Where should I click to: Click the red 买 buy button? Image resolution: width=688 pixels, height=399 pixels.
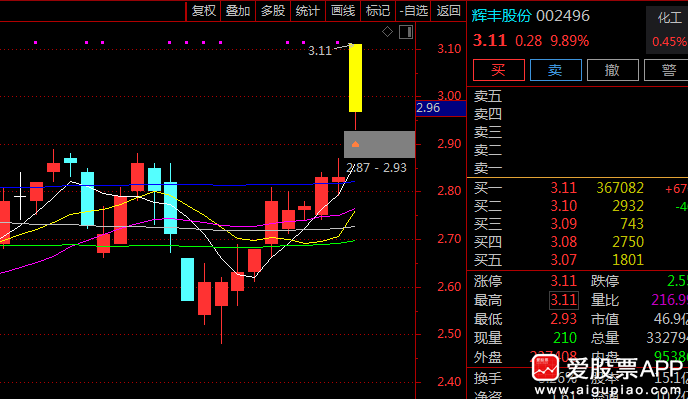[499, 70]
